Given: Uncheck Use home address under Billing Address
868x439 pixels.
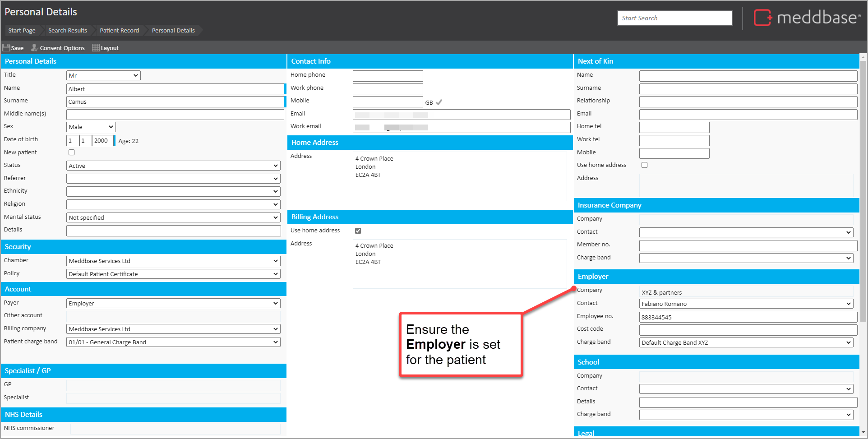Looking at the screenshot, I should click(358, 231).
